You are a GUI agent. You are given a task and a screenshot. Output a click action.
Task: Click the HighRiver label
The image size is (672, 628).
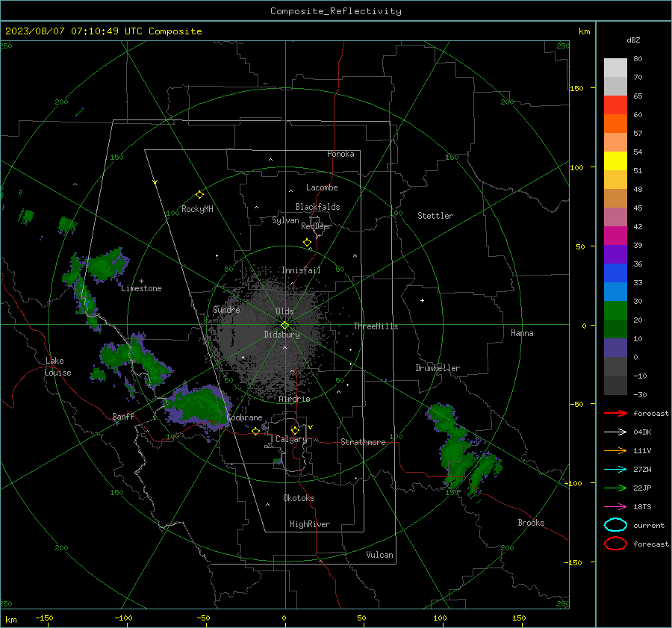309,524
